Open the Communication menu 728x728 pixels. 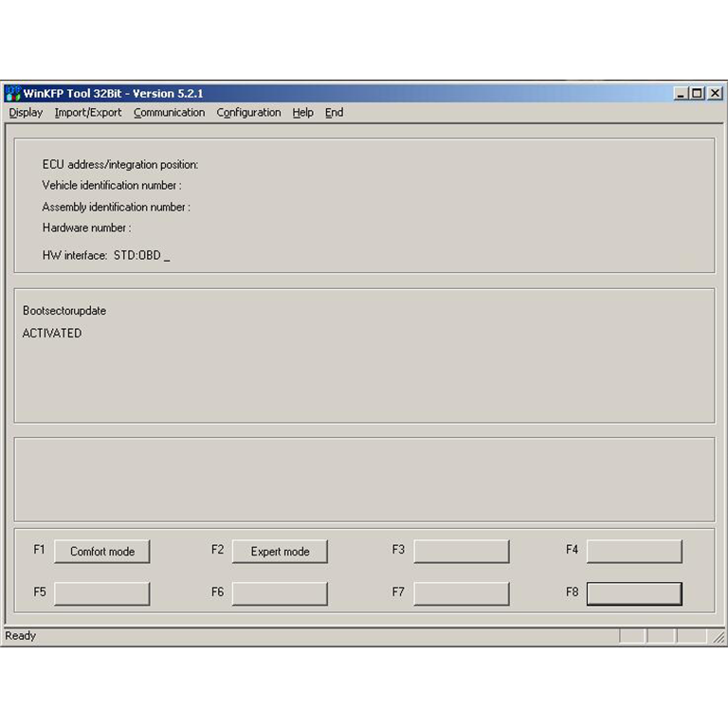pyautogui.click(x=169, y=113)
